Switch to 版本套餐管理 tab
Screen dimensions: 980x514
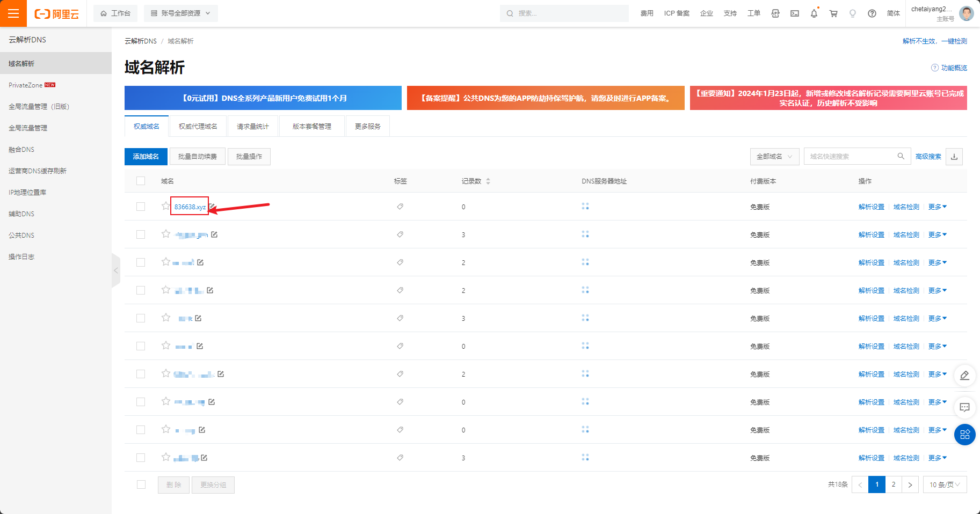(x=312, y=126)
